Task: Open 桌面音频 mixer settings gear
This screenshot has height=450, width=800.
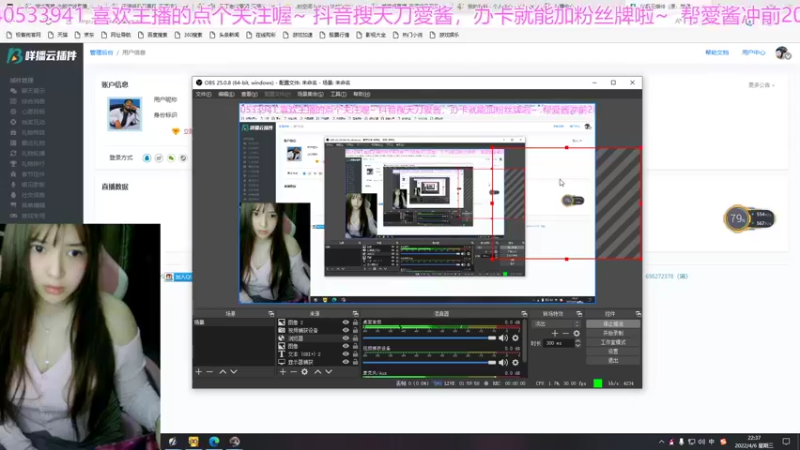Action: pos(515,338)
